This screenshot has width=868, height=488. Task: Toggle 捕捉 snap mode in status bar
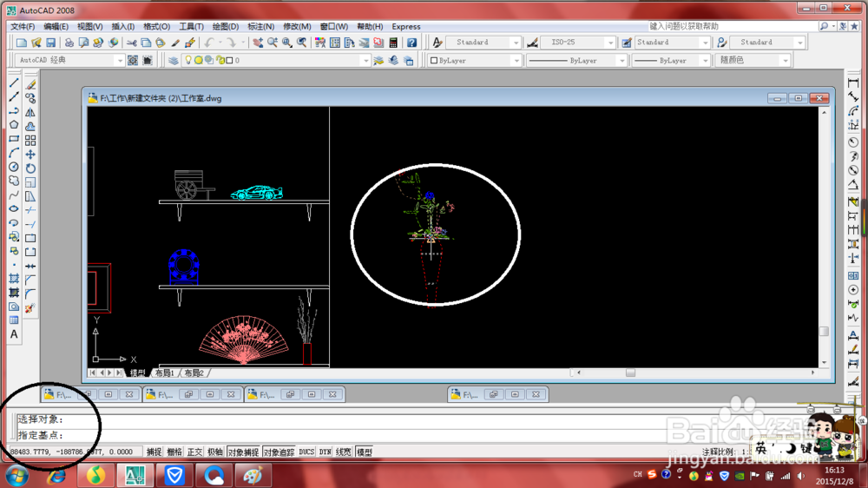tap(154, 452)
